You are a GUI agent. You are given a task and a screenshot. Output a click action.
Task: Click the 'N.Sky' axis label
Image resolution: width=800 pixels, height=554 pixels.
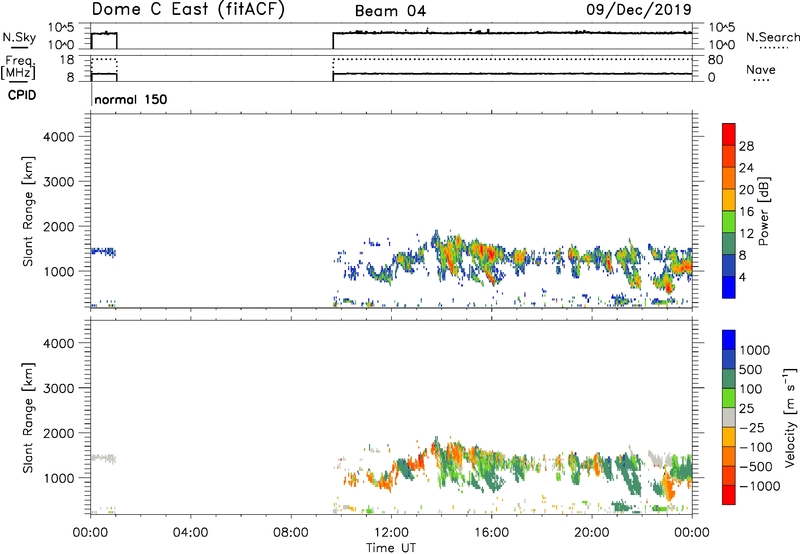coord(19,37)
